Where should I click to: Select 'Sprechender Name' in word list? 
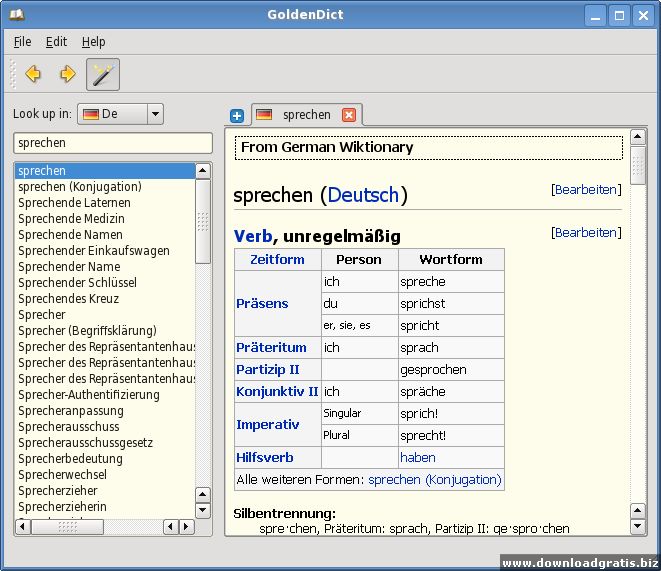click(x=105, y=267)
